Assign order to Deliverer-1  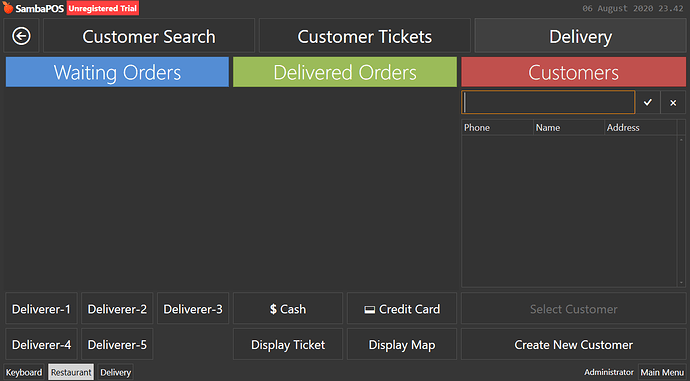[x=41, y=309]
